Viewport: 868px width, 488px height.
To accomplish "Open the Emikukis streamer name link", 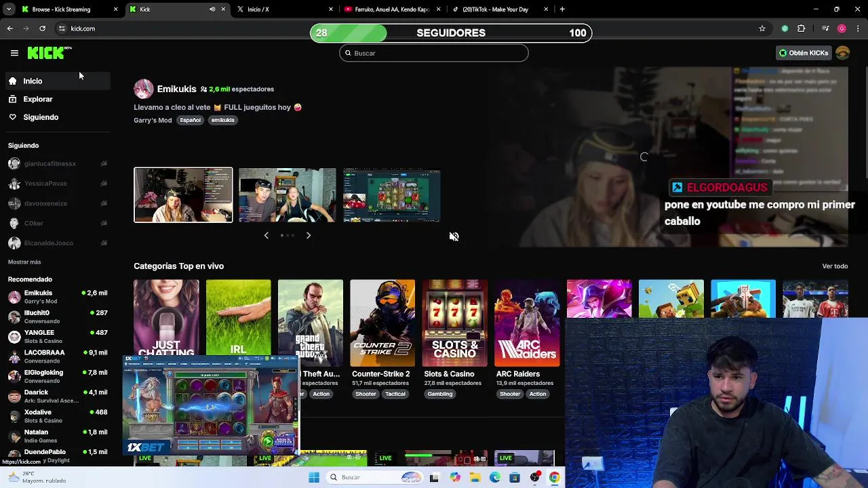I will (x=176, y=89).
